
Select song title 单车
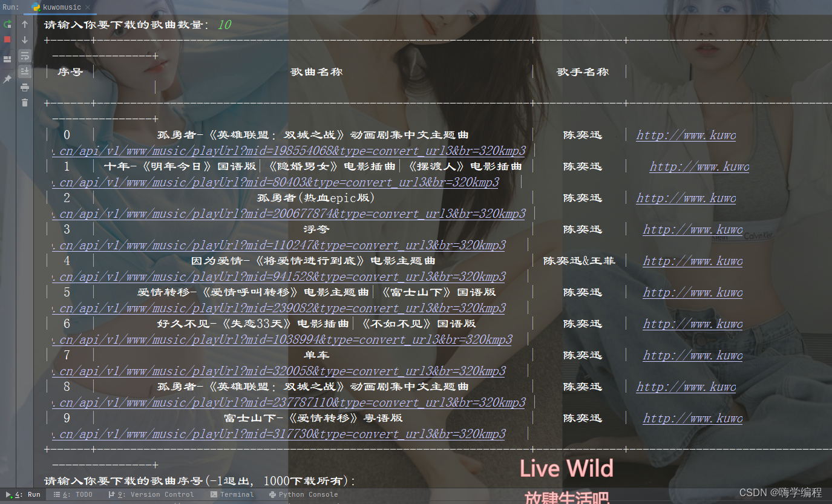[x=316, y=355]
